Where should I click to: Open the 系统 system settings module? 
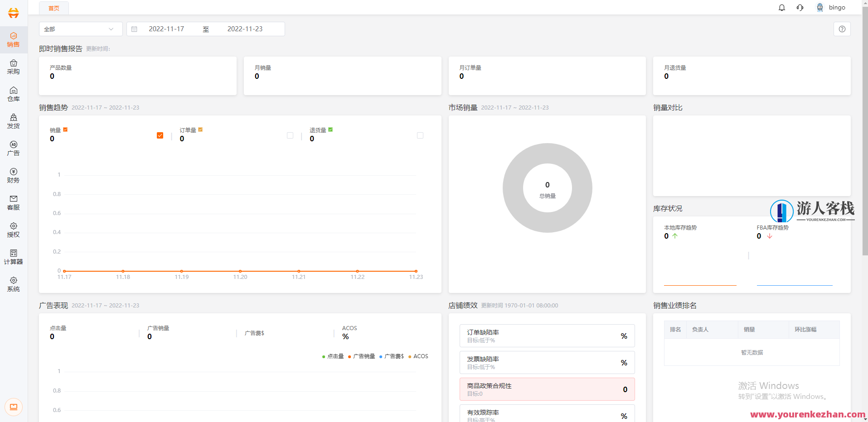click(x=14, y=284)
